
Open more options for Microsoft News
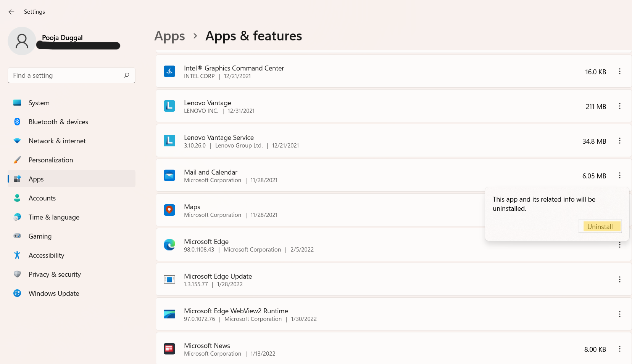(x=620, y=349)
